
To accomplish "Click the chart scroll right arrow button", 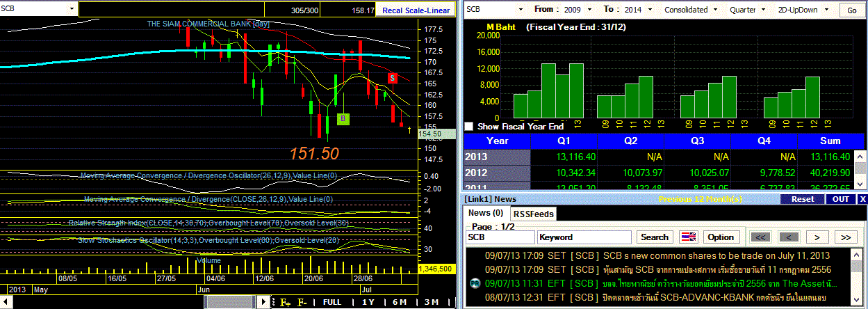I will [263, 303].
